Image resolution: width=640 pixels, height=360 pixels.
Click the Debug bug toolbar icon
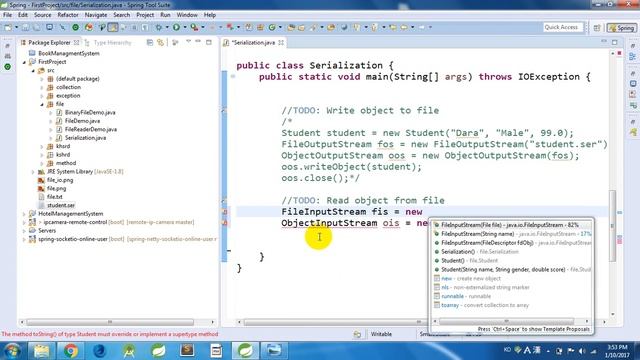pos(158,27)
